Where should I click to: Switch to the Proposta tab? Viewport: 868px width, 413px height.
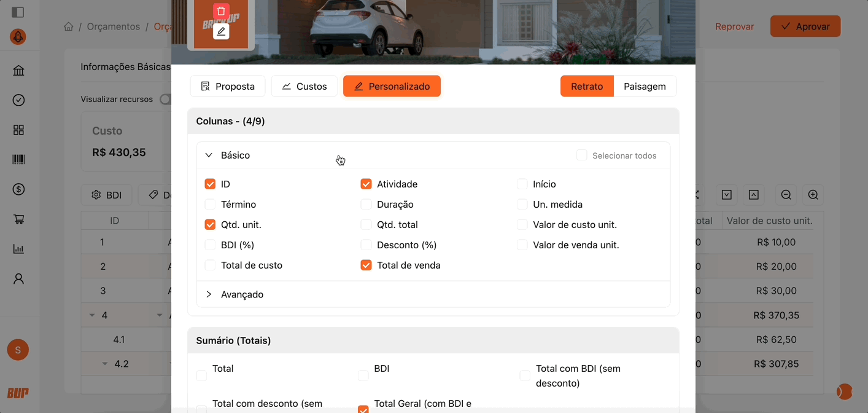point(228,87)
